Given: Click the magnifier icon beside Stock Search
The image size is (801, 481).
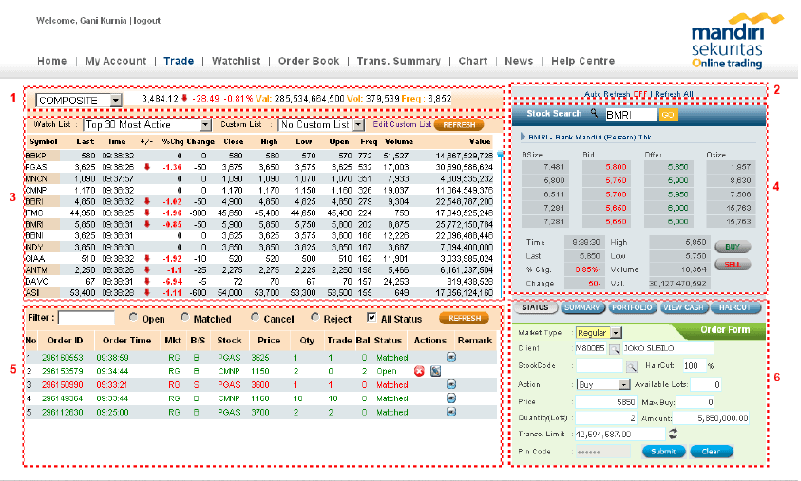Looking at the screenshot, I should (594, 113).
